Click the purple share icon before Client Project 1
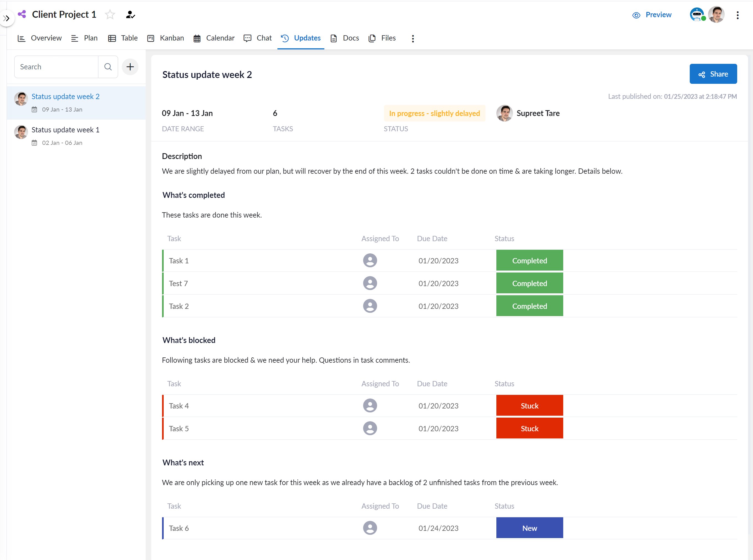This screenshot has width=753, height=560. [x=22, y=14]
